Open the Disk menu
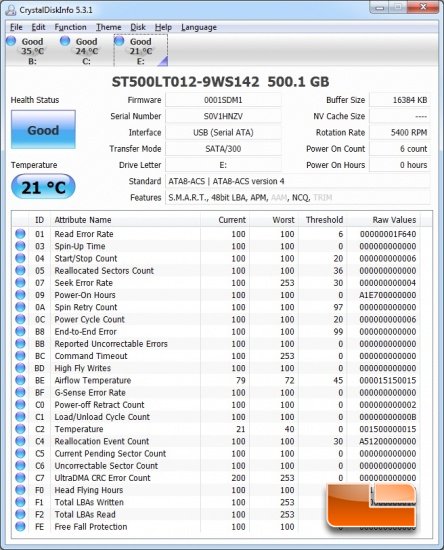 [138, 27]
